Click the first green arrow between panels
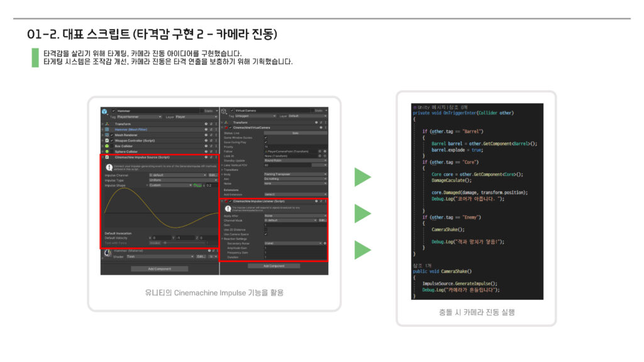 pyautogui.click(x=362, y=177)
